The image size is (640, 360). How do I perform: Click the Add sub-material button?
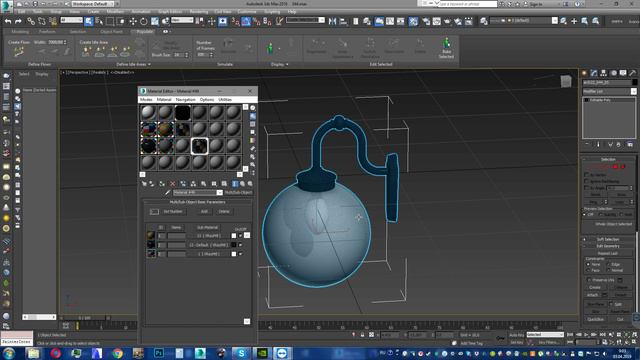204,211
